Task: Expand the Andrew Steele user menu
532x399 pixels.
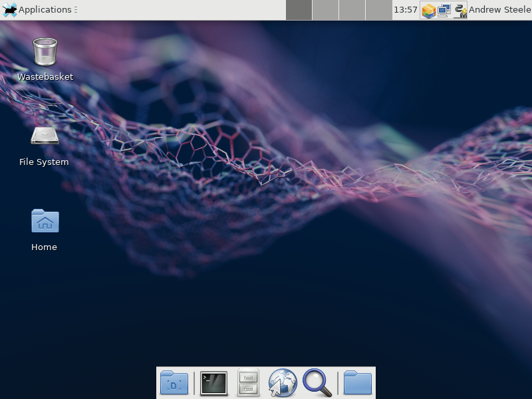Action: (500, 10)
